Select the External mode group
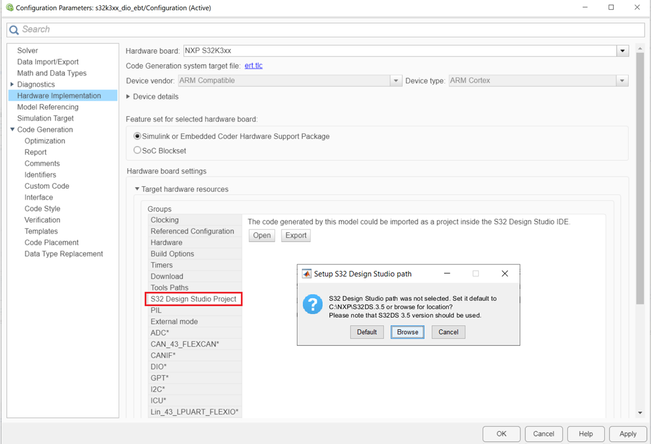This screenshot has height=444, width=651. pyautogui.click(x=195, y=321)
